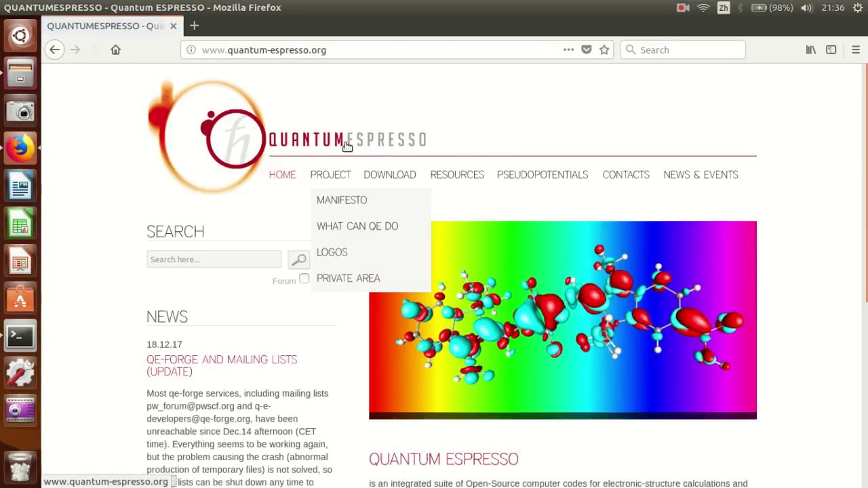Open a new tab with plus button

tap(194, 26)
